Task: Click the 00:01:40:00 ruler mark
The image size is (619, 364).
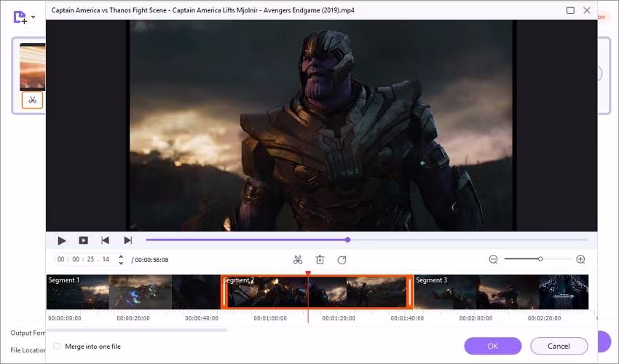Action: (x=407, y=318)
